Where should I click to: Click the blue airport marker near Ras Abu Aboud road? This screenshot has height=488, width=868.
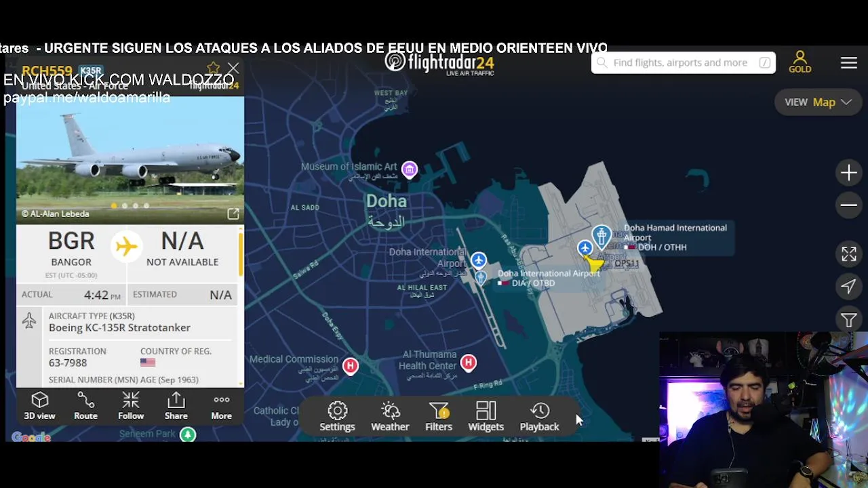coord(585,249)
